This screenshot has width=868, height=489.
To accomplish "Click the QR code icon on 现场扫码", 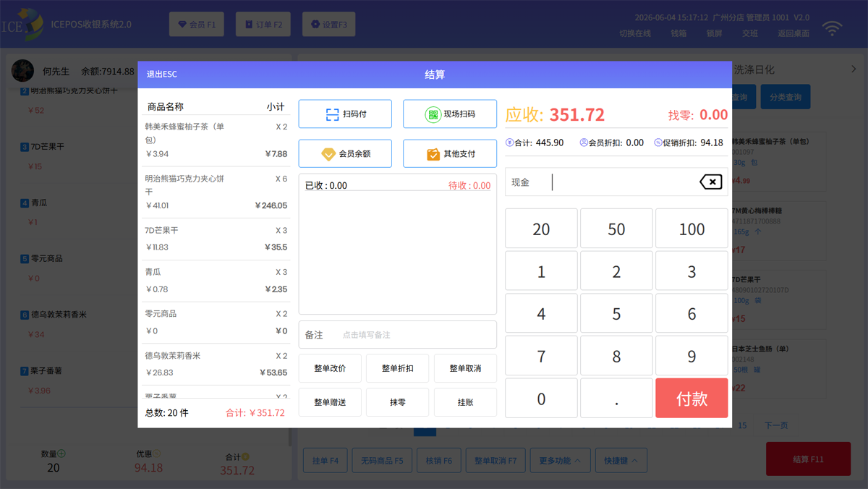I will pos(433,114).
